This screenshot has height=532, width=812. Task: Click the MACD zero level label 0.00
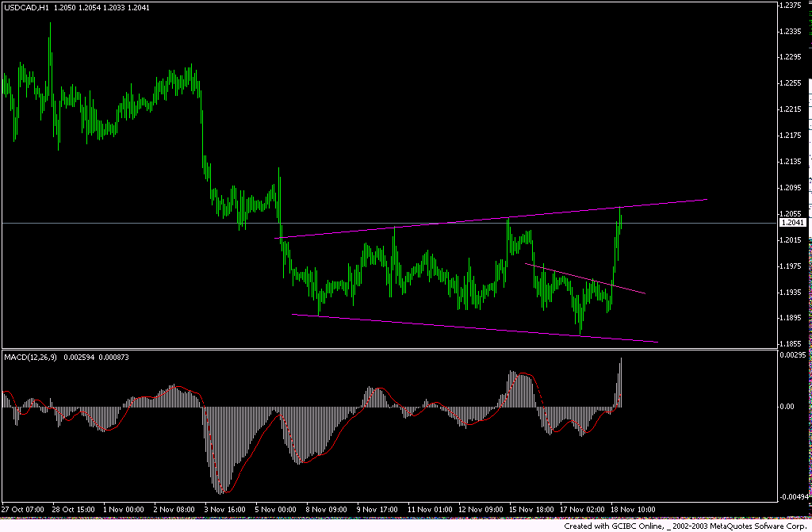tap(787, 407)
